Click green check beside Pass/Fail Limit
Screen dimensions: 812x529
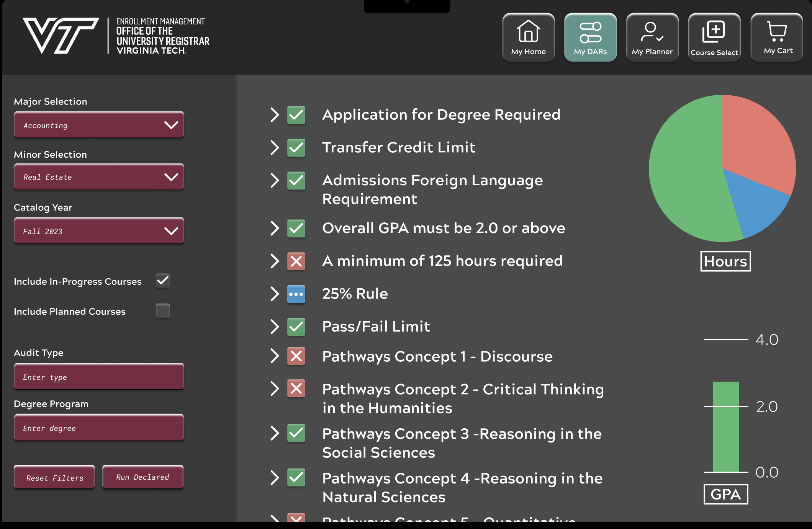[x=296, y=327]
